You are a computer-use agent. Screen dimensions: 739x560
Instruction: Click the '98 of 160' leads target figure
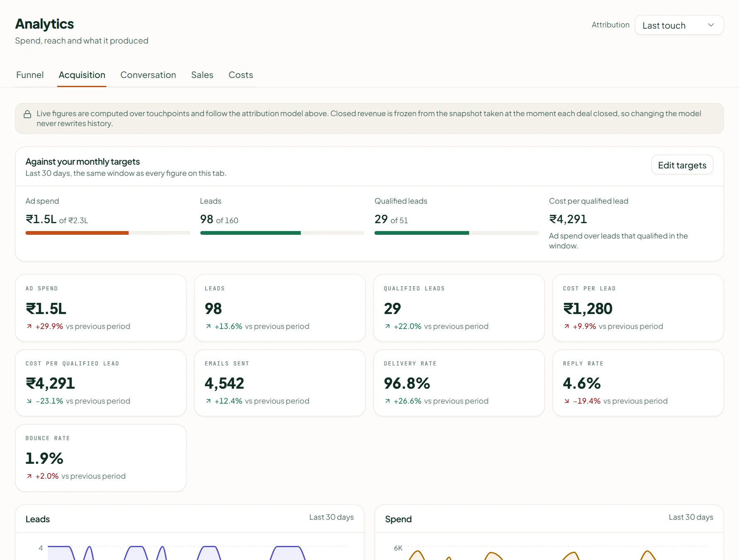click(x=219, y=219)
